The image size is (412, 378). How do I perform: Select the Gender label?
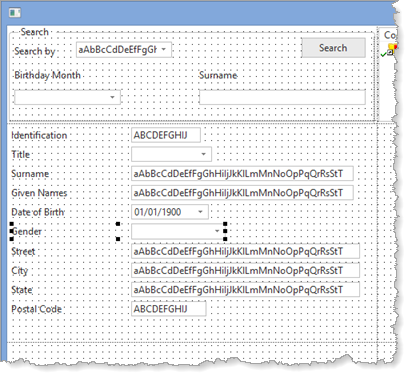click(x=27, y=231)
